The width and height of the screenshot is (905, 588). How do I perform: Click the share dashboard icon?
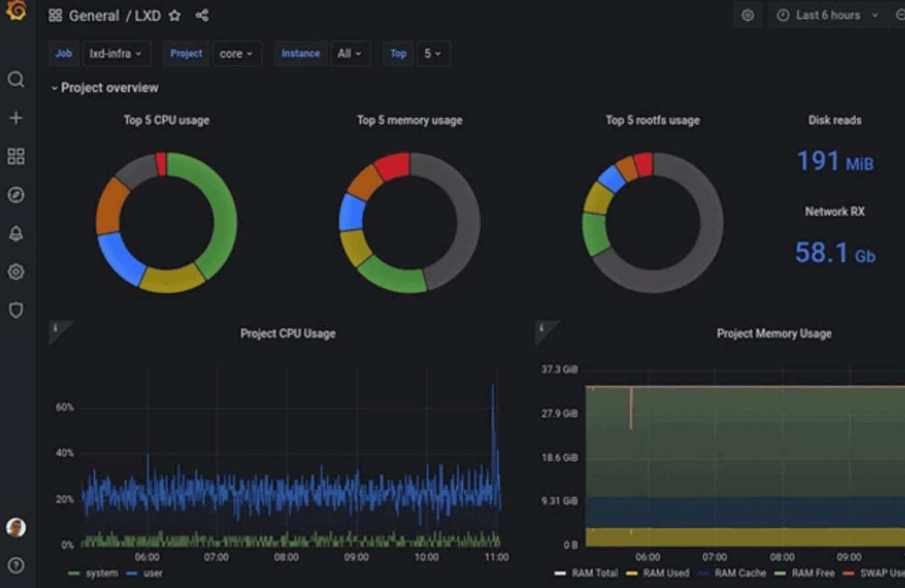coord(203,15)
